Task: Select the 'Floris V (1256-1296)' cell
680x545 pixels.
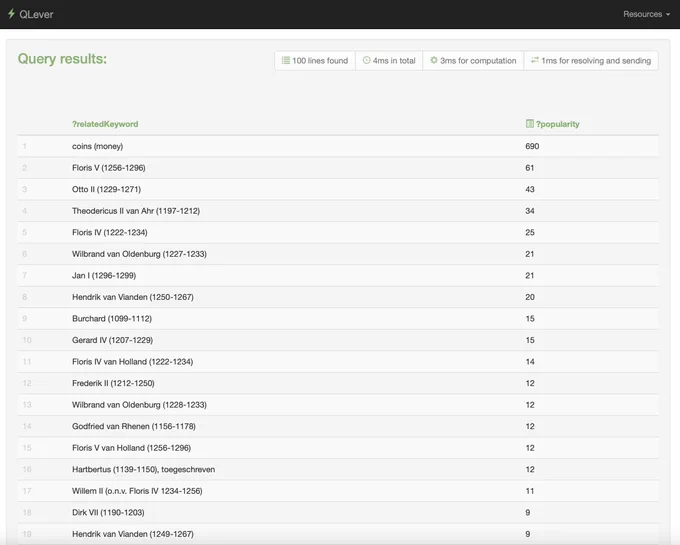Action: (x=108, y=168)
